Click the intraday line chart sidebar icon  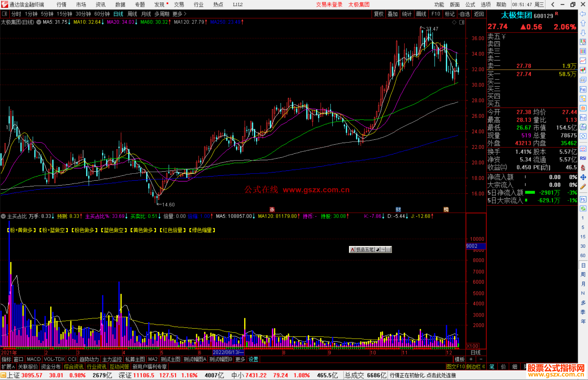583,61
